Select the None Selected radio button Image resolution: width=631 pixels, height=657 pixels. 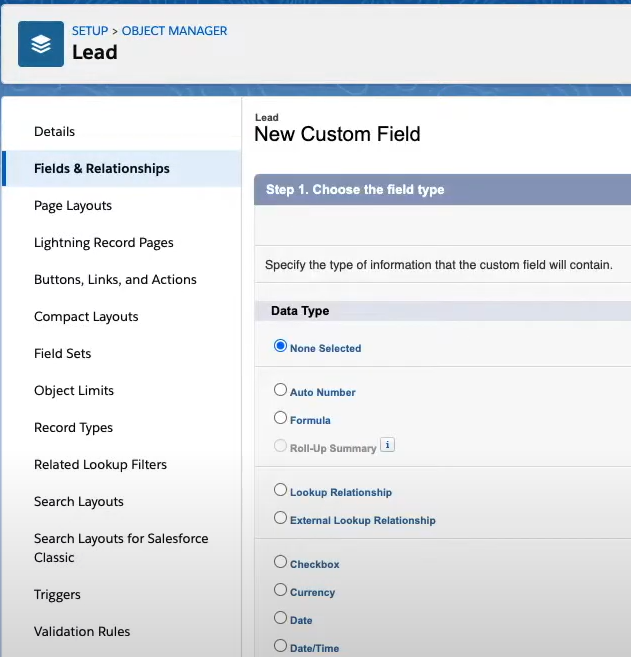coord(280,346)
